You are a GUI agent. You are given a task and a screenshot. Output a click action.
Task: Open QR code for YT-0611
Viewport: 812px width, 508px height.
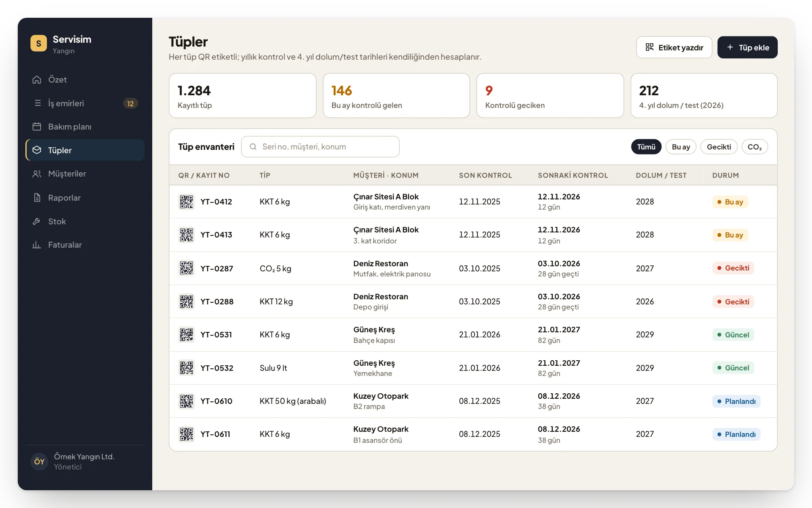(187, 434)
